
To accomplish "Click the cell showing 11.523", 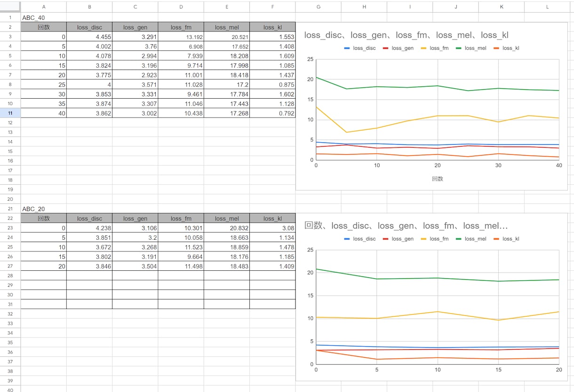I will click(181, 247).
